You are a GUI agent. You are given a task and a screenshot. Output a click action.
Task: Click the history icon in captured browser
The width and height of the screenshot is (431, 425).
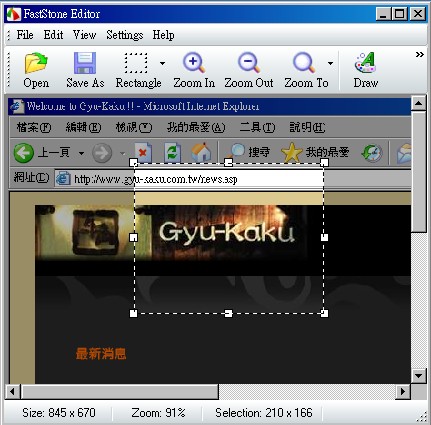tap(372, 153)
